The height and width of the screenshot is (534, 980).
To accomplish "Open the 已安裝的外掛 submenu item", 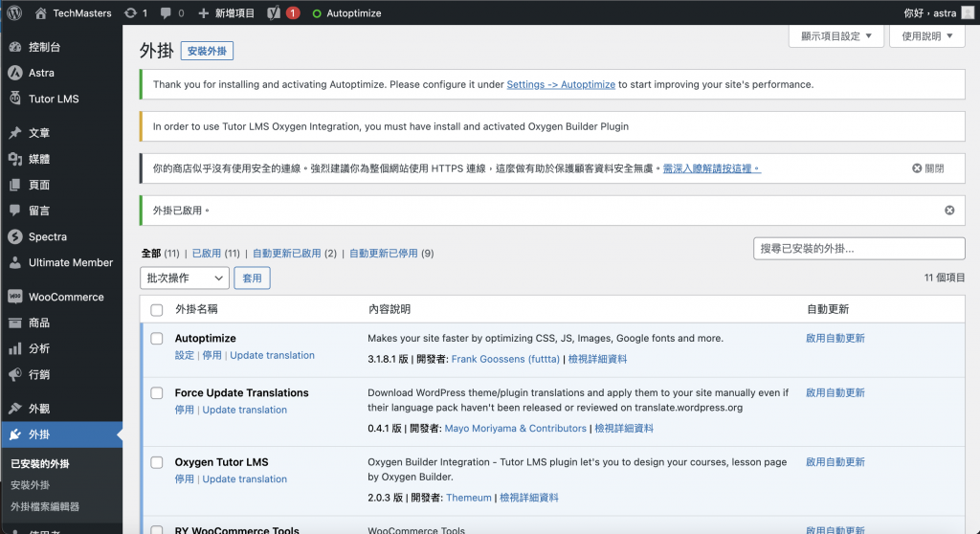I will pos(40,463).
